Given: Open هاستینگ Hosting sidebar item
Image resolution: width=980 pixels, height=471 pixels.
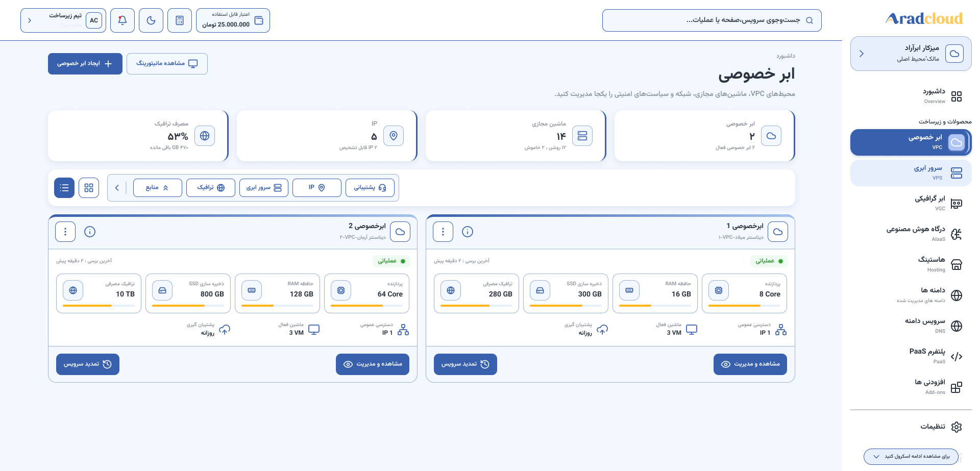Looking at the screenshot, I should click(911, 265).
